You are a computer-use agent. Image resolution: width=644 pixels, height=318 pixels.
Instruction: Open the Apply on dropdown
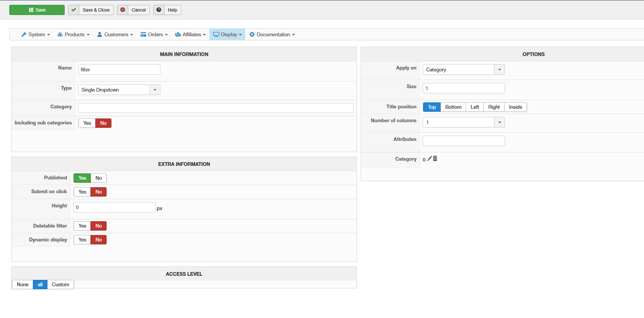(x=499, y=70)
